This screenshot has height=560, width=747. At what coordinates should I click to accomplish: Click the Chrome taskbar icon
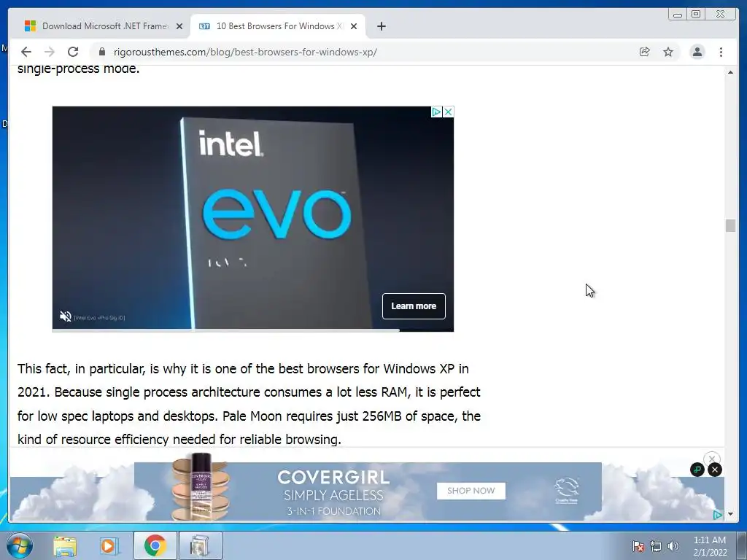(155, 545)
